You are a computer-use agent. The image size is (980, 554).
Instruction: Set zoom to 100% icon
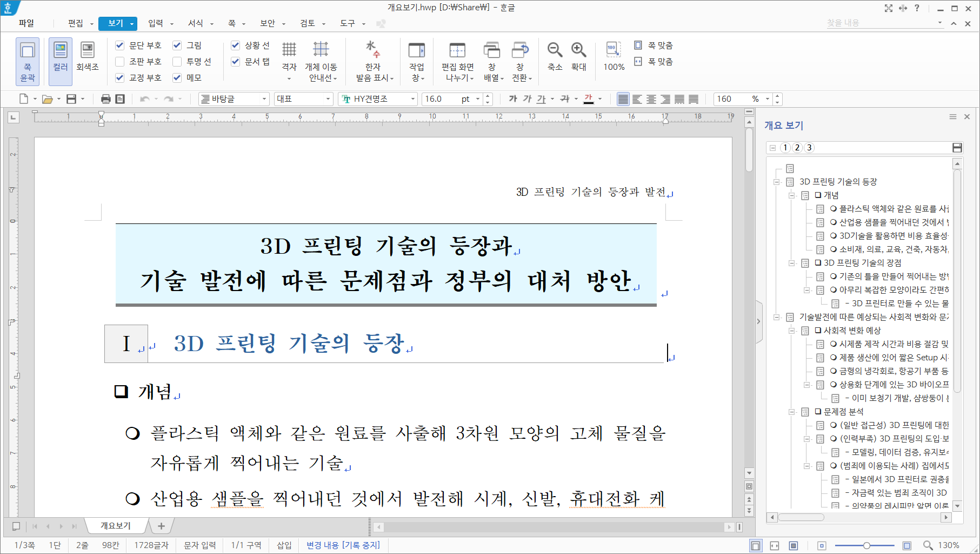pyautogui.click(x=614, y=56)
